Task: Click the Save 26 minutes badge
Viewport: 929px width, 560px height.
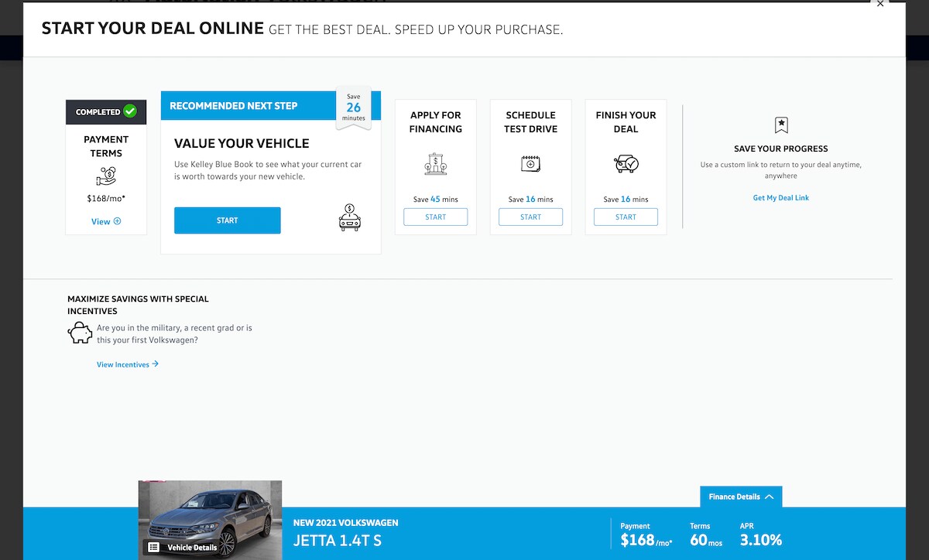Action: pos(354,108)
